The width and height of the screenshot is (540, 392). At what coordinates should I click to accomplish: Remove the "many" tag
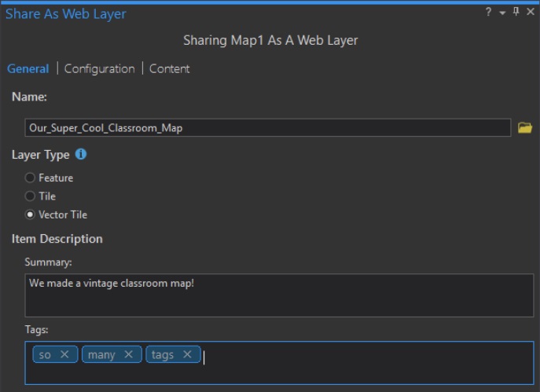tap(128, 355)
